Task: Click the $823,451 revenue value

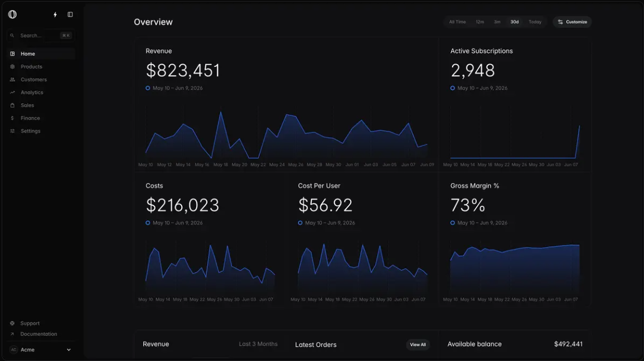Action: click(x=183, y=71)
